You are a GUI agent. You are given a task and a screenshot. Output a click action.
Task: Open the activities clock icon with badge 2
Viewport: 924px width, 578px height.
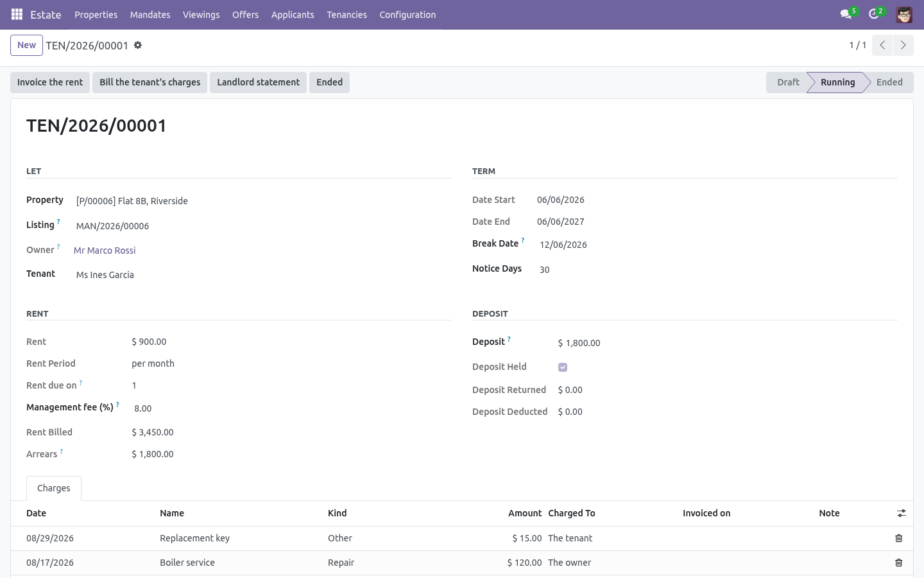876,14
